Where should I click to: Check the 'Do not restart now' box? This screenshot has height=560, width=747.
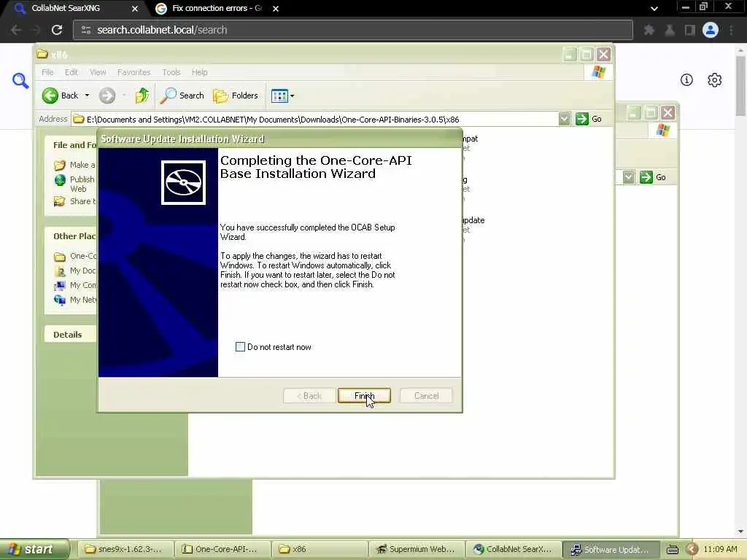point(240,346)
